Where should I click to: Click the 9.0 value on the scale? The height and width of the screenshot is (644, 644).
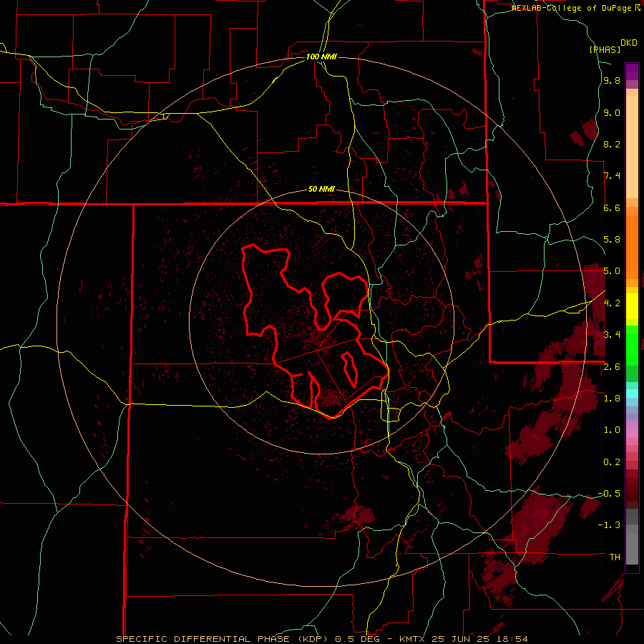click(612, 112)
